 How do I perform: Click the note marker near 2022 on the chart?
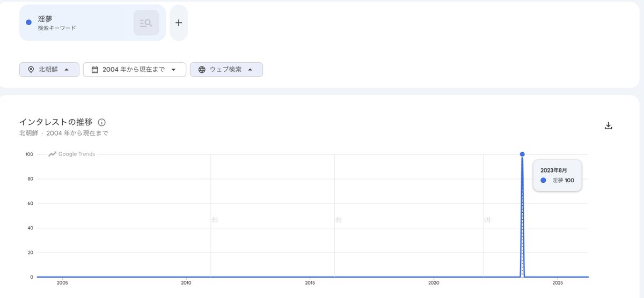coord(487,220)
